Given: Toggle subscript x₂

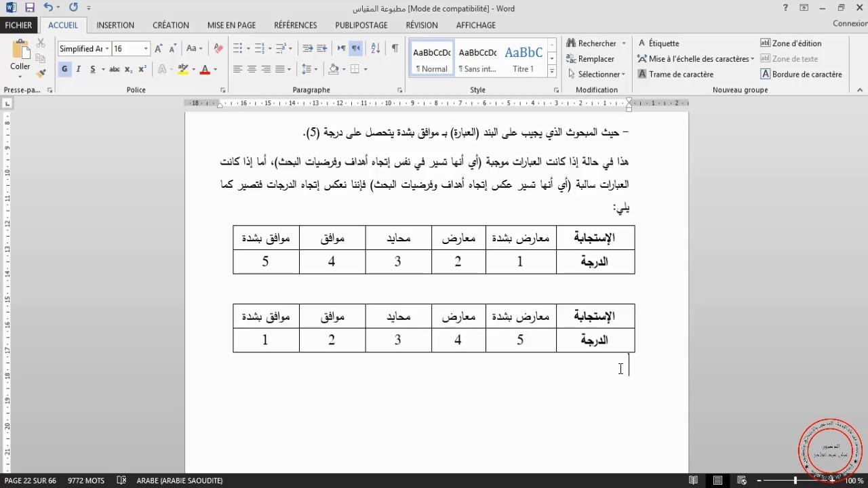Looking at the screenshot, I should tap(129, 69).
